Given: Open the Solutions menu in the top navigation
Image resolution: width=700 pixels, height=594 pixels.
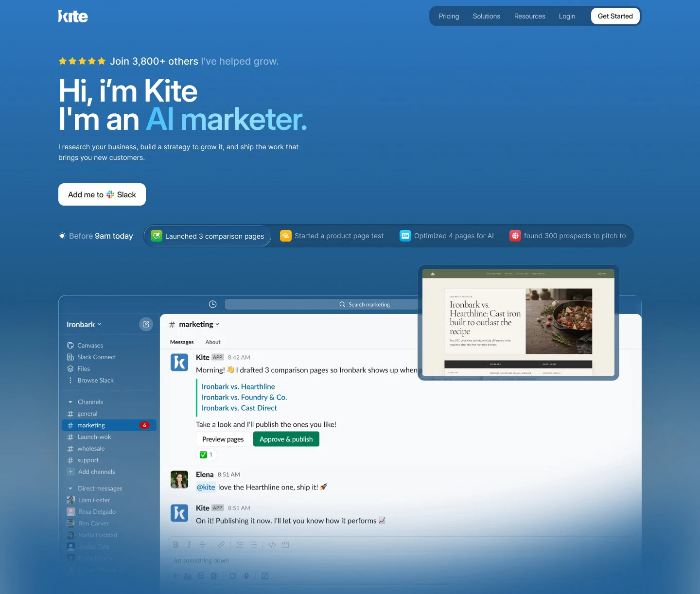Looking at the screenshot, I should (x=487, y=16).
